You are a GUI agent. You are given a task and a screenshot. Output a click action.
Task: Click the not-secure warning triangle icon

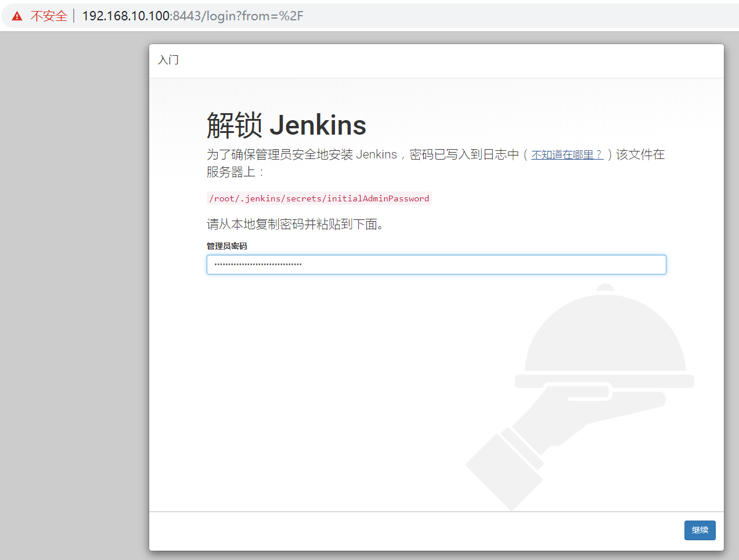(x=17, y=16)
